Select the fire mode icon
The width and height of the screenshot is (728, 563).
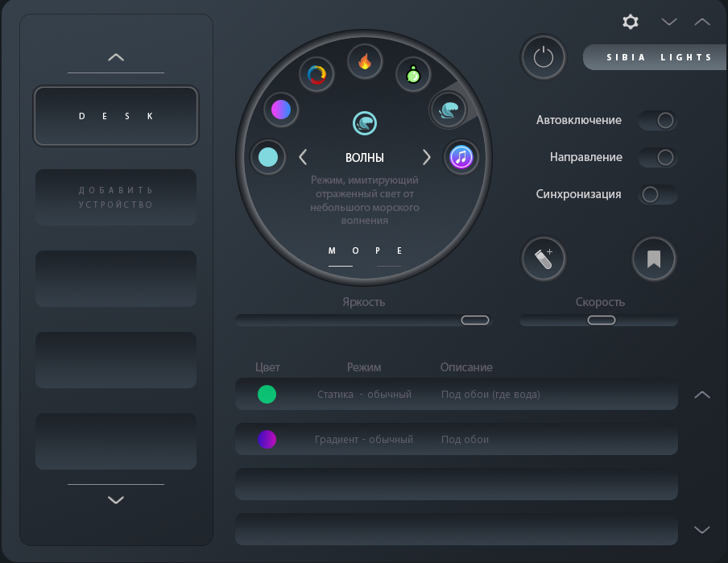pos(365,61)
